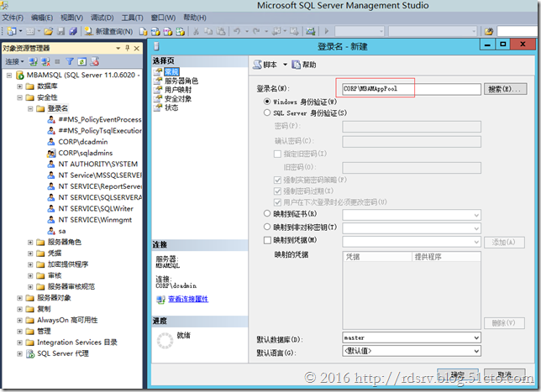The width and height of the screenshot is (541, 392).
Task: Click the Open File folder icon in the toolbar
Action: (49, 31)
